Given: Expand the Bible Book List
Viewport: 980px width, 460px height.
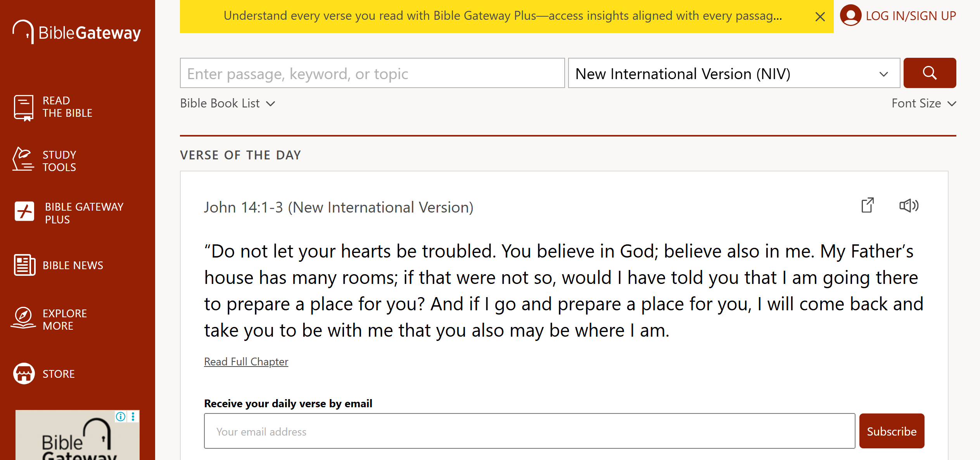Looking at the screenshot, I should 228,103.
